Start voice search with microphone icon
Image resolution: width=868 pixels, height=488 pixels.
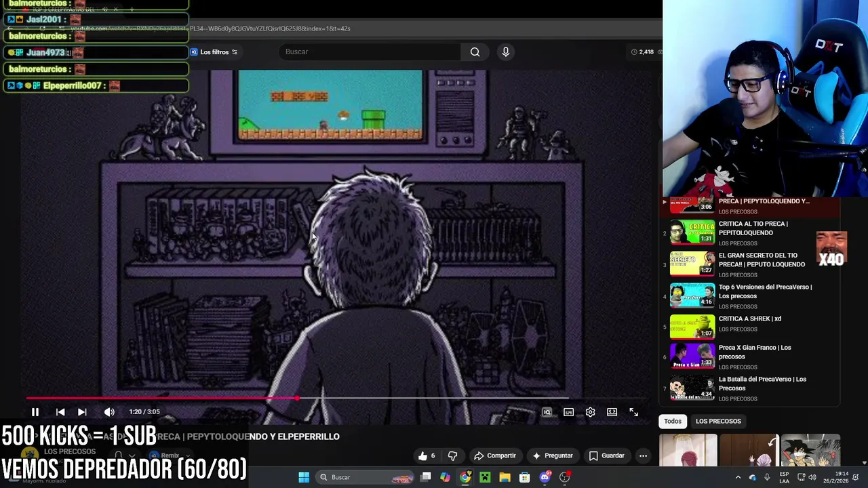[505, 52]
